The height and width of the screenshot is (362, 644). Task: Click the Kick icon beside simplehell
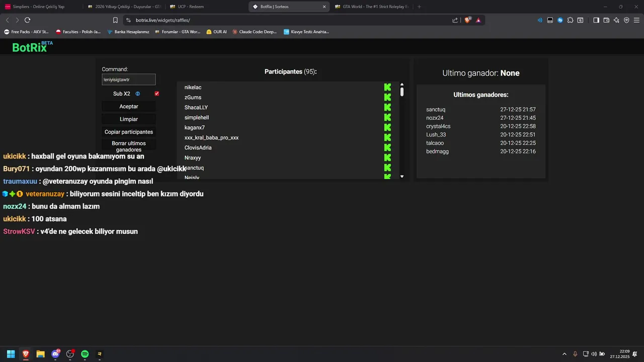point(387,118)
